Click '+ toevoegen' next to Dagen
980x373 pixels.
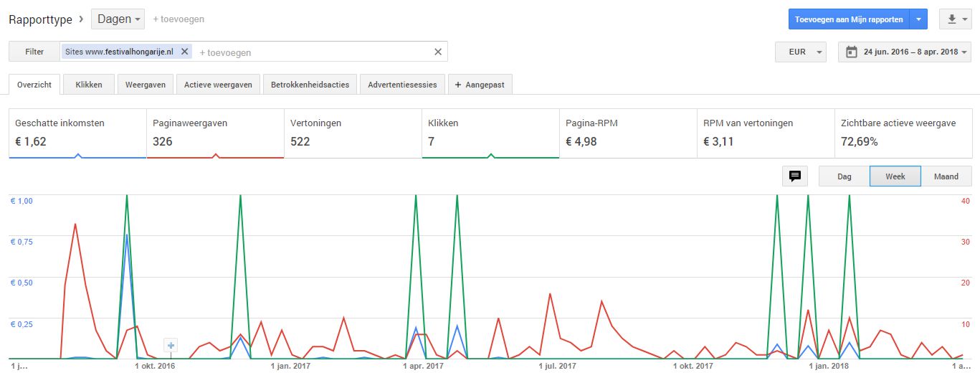pyautogui.click(x=178, y=19)
